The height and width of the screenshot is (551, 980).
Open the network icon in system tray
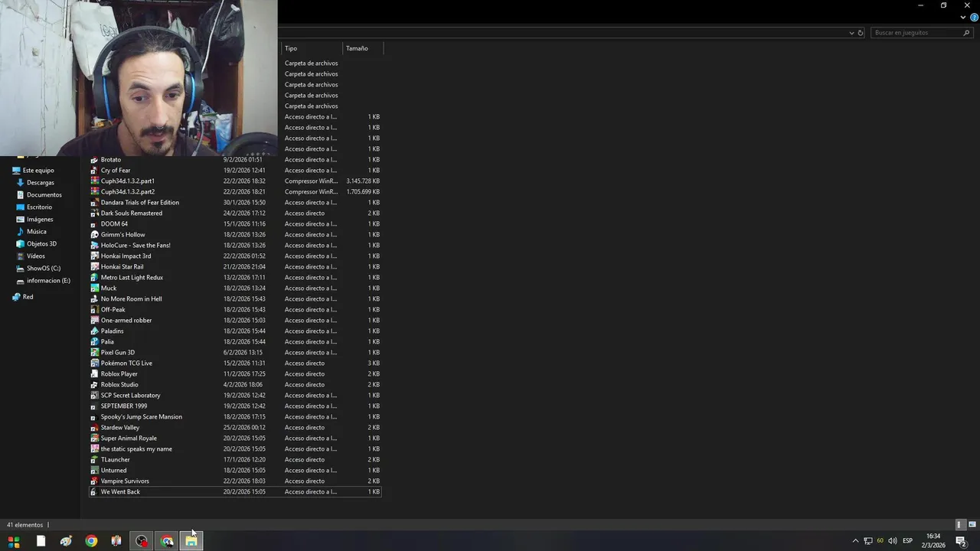[868, 541]
